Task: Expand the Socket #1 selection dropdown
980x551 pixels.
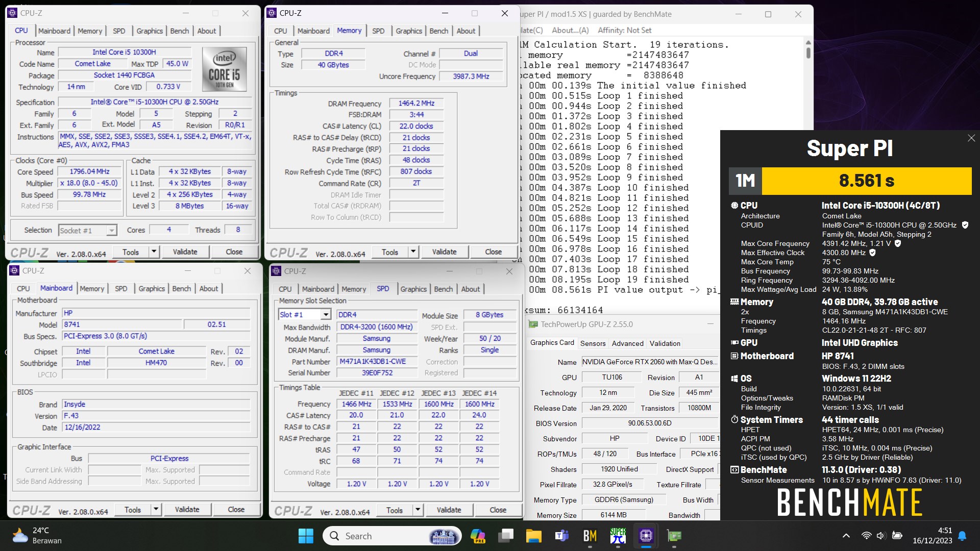Action: 111,231
